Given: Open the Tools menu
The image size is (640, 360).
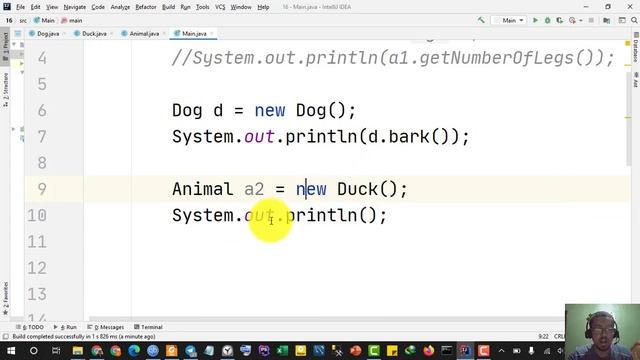Looking at the screenshot, I should tap(202, 7).
